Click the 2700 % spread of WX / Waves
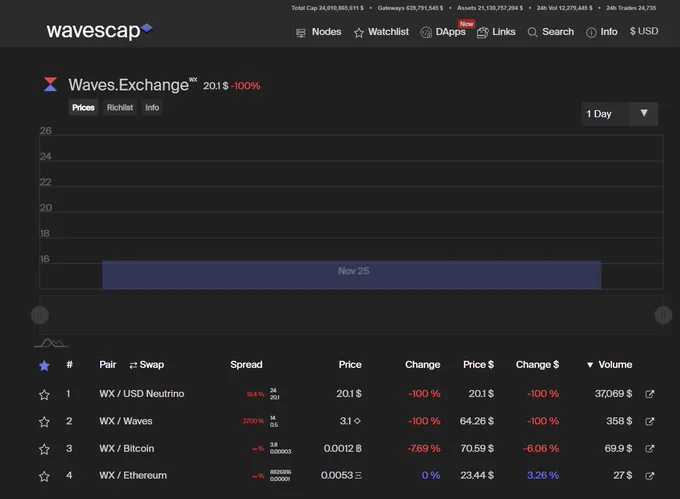The height and width of the screenshot is (499, 680). (x=253, y=421)
